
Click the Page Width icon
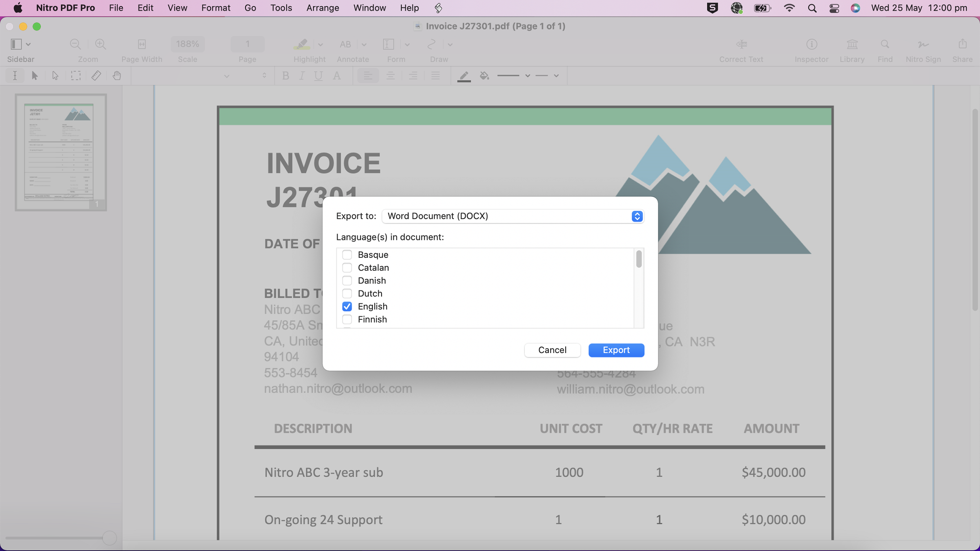141,44
